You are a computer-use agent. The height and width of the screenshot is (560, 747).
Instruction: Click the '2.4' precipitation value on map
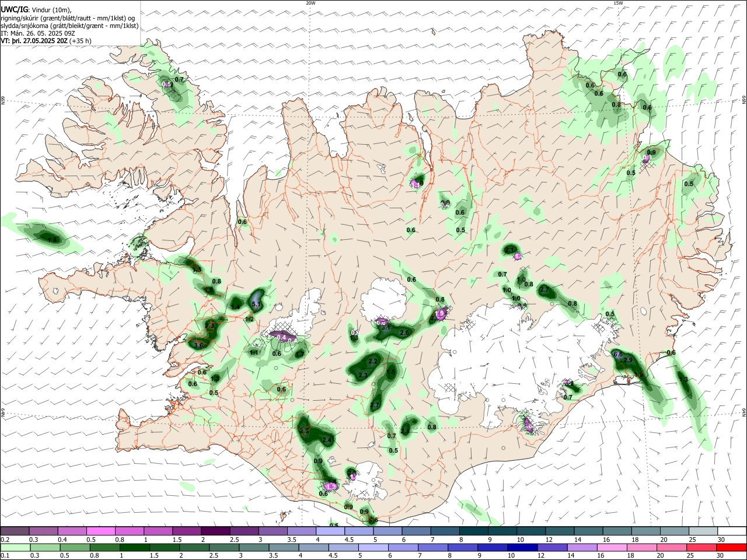coord(327,440)
